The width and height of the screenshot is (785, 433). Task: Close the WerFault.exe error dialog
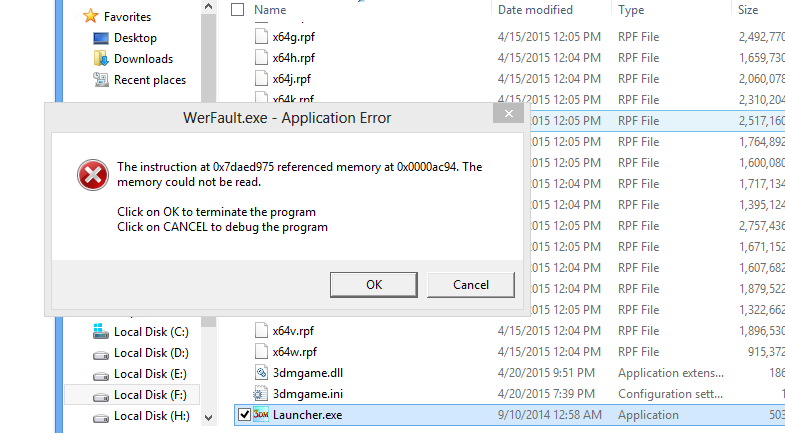(x=508, y=114)
